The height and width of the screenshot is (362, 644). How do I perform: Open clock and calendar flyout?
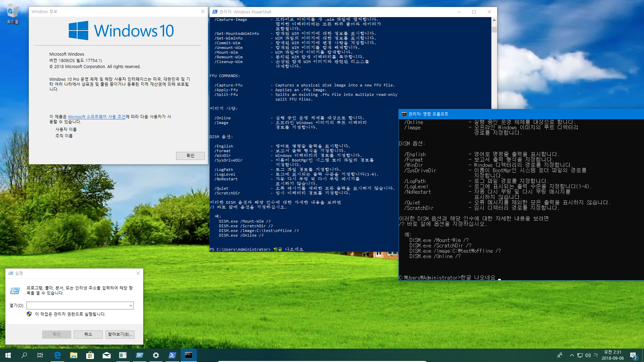tap(612, 355)
